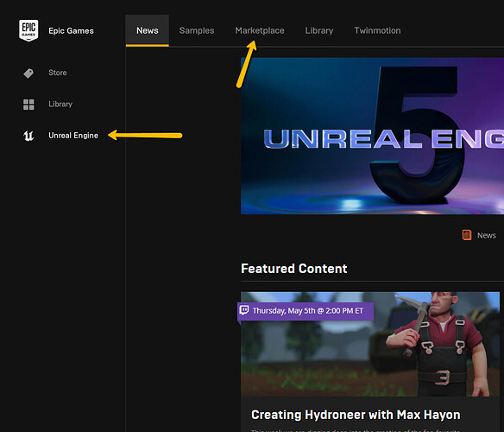Viewport: 504px width, 432px height.
Task: Open Store from the sidebar
Action: point(58,73)
